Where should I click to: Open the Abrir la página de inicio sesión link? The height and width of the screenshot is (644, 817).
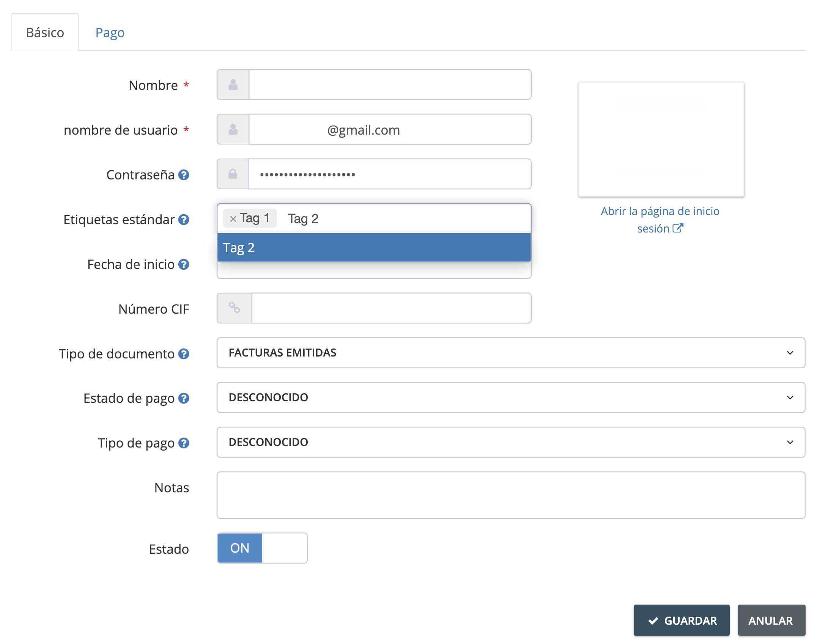[660, 220]
